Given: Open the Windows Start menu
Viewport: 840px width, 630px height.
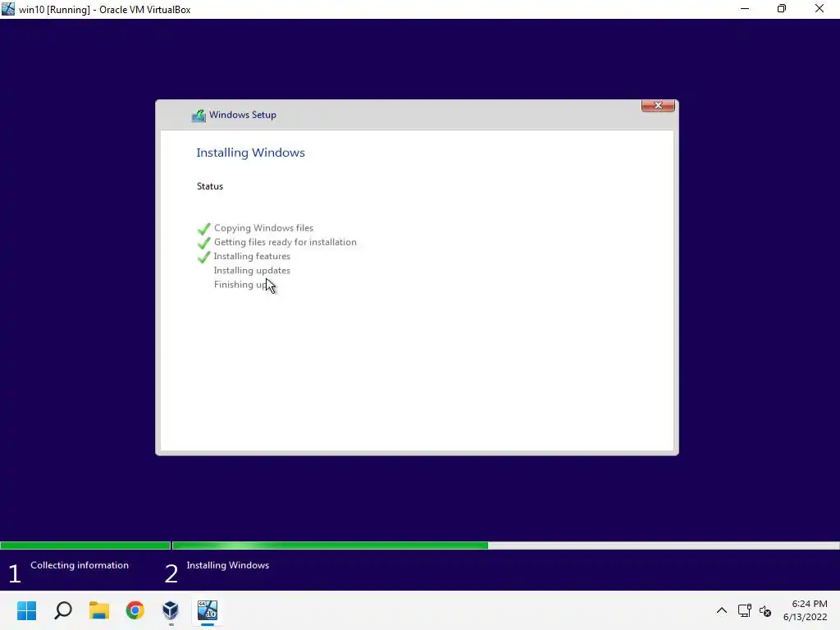Looking at the screenshot, I should click(x=27, y=610).
